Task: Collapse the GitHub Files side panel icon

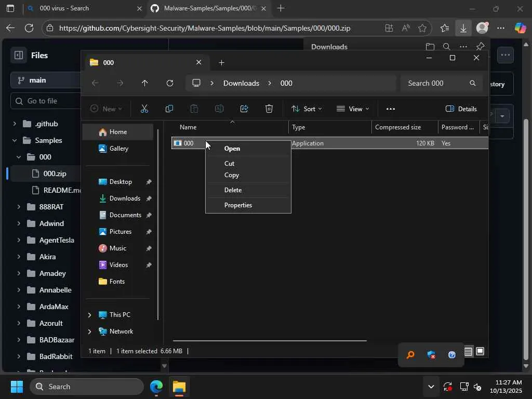Action: click(x=19, y=55)
